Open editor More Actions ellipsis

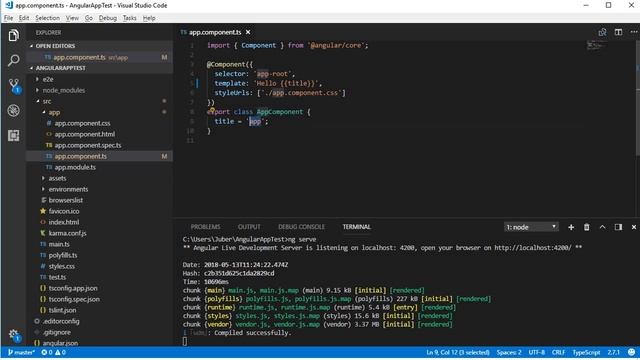633,32
